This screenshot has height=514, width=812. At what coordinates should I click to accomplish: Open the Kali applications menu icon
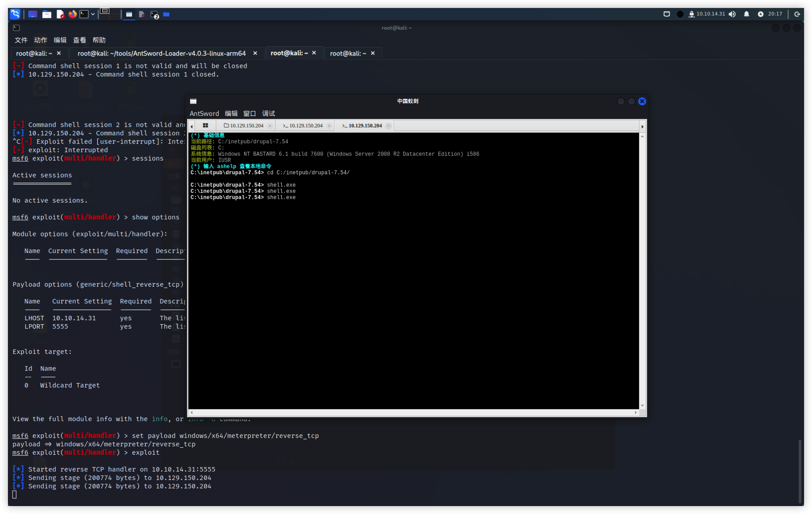(15, 14)
